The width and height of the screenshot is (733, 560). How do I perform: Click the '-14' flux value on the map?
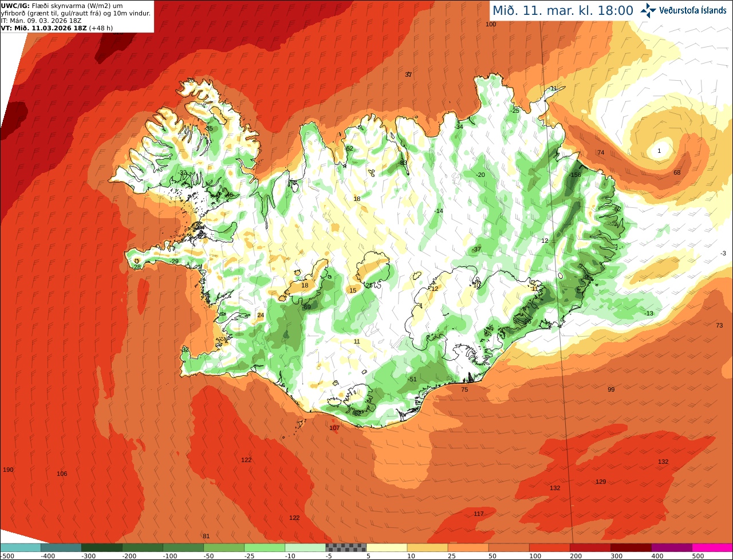pos(439,211)
